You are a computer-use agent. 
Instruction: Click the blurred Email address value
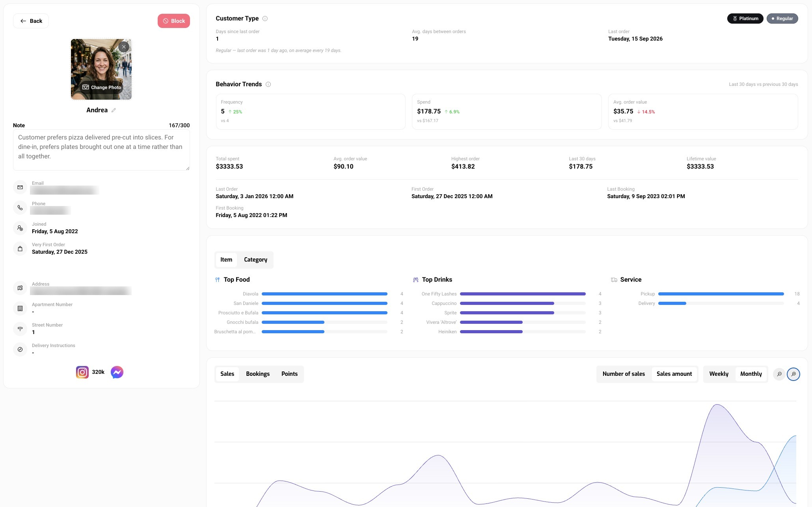click(64, 191)
